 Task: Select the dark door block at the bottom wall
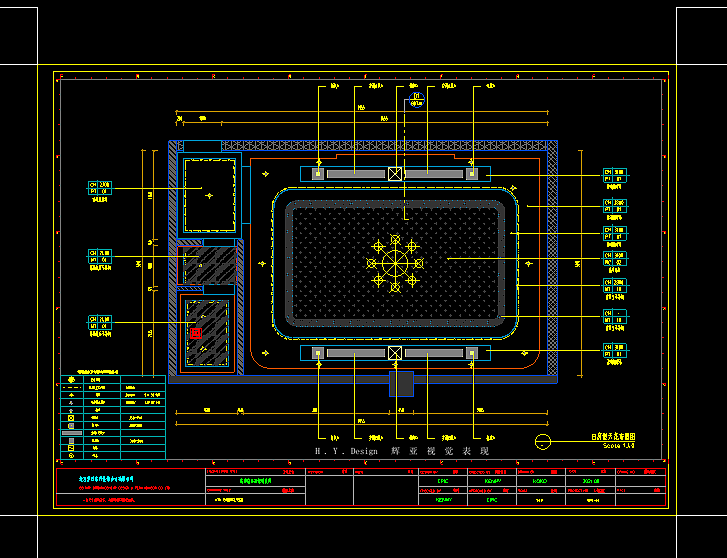(402, 384)
